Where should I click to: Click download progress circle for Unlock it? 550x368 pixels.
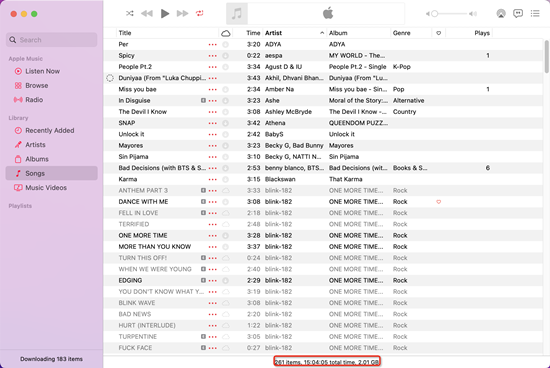tap(226, 134)
